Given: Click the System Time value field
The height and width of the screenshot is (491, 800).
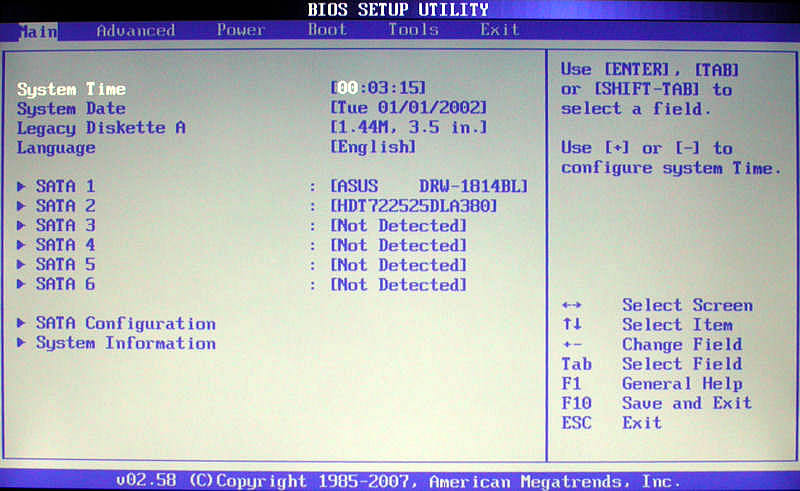Looking at the screenshot, I should [378, 88].
